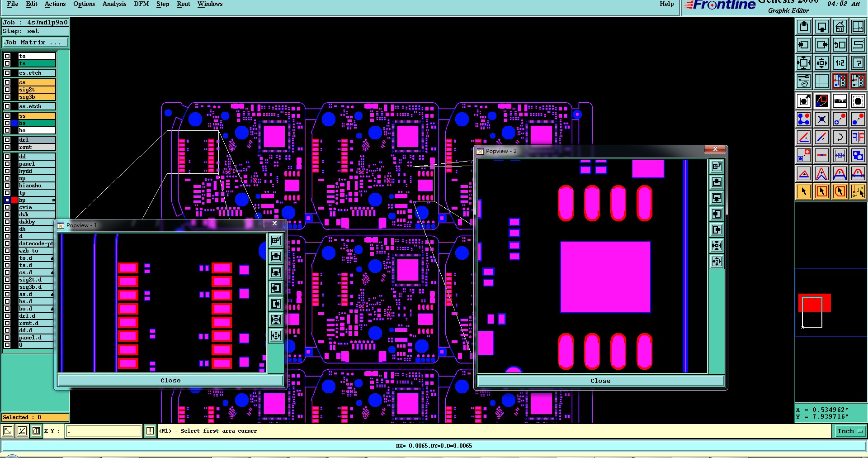Open the Rout menu
The height and width of the screenshot is (458, 868).
184,4
